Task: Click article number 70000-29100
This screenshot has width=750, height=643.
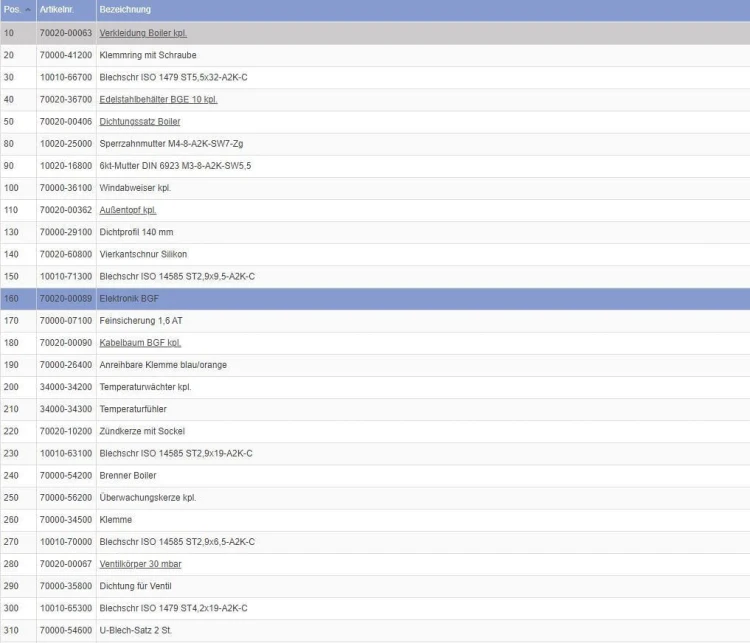Action: [x=66, y=233]
